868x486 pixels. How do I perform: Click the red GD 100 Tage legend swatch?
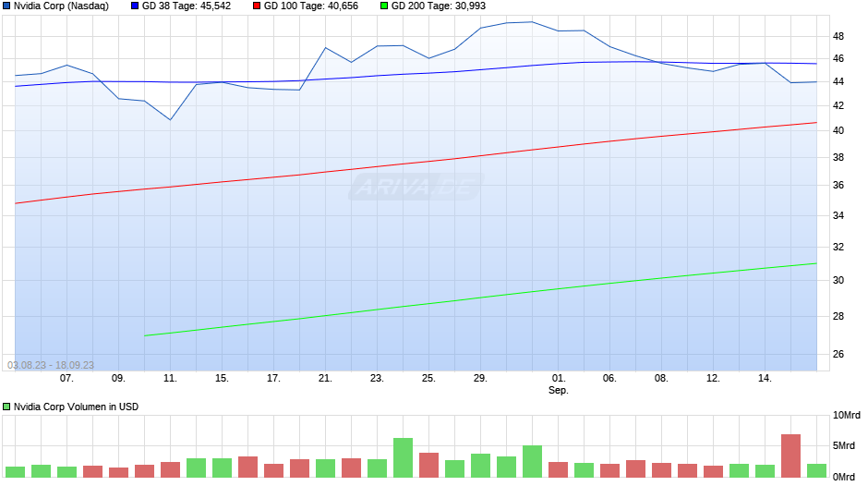[257, 6]
